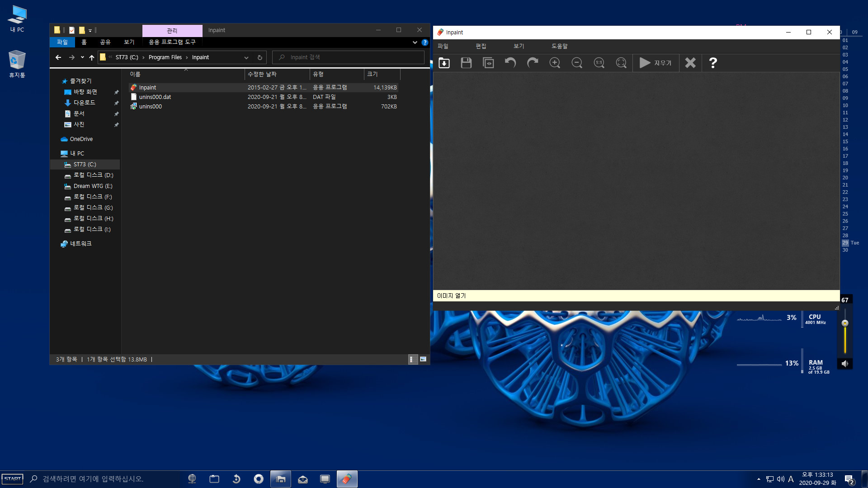
Task: Click the Inpaint 검색 search field
Action: (348, 57)
